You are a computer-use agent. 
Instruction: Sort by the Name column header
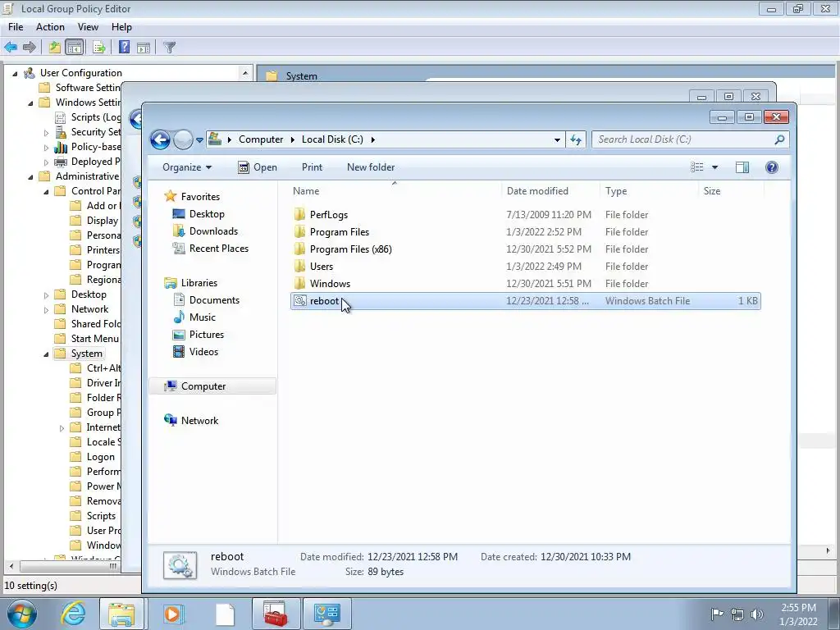(395, 190)
